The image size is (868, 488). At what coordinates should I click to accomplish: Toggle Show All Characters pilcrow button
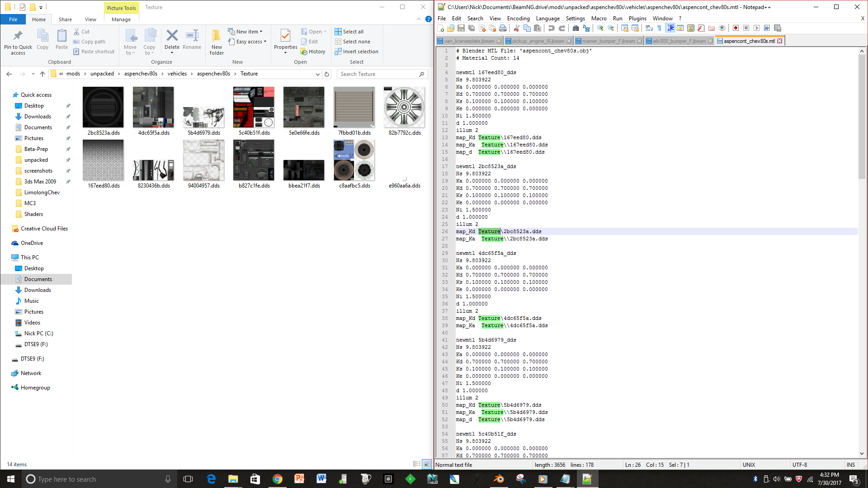coord(660,28)
